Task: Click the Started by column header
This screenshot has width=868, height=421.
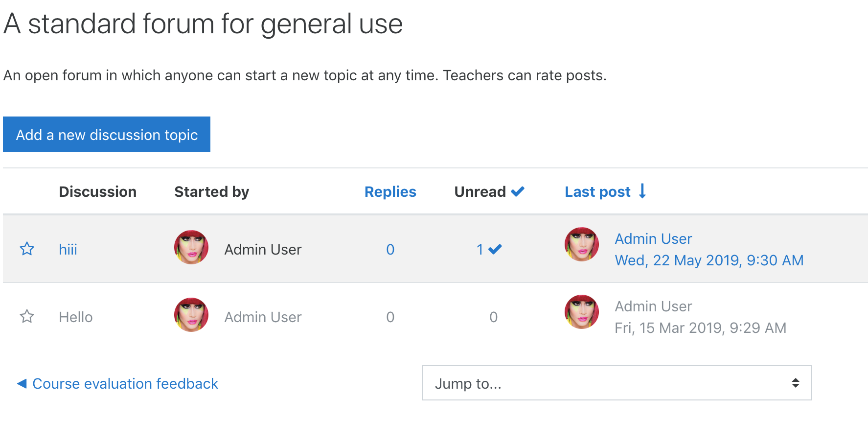Action: [211, 192]
